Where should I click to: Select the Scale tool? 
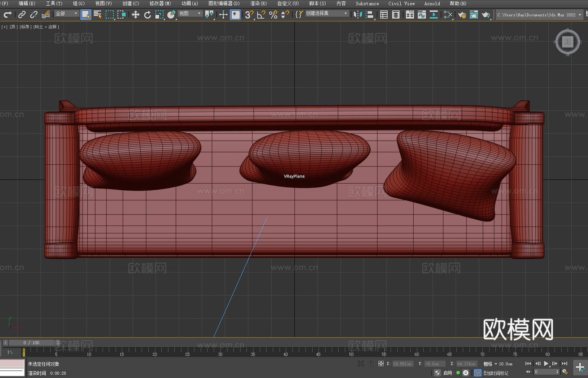[x=159, y=14]
